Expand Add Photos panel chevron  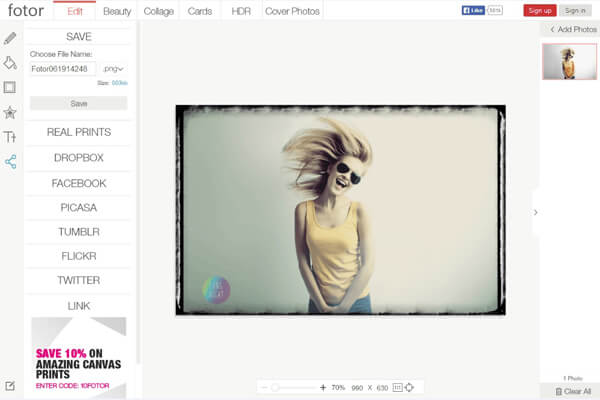552,30
